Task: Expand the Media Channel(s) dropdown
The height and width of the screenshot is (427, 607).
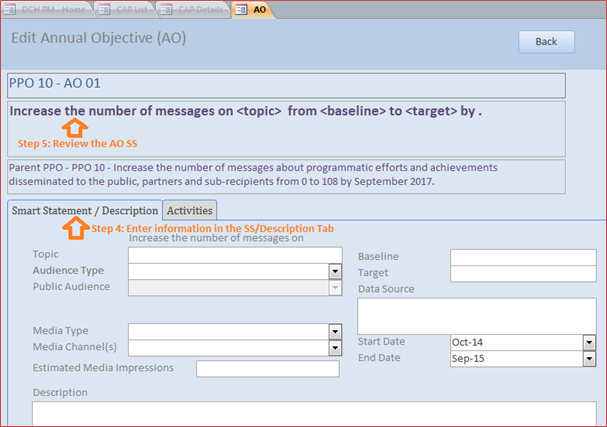Action: 335,348
